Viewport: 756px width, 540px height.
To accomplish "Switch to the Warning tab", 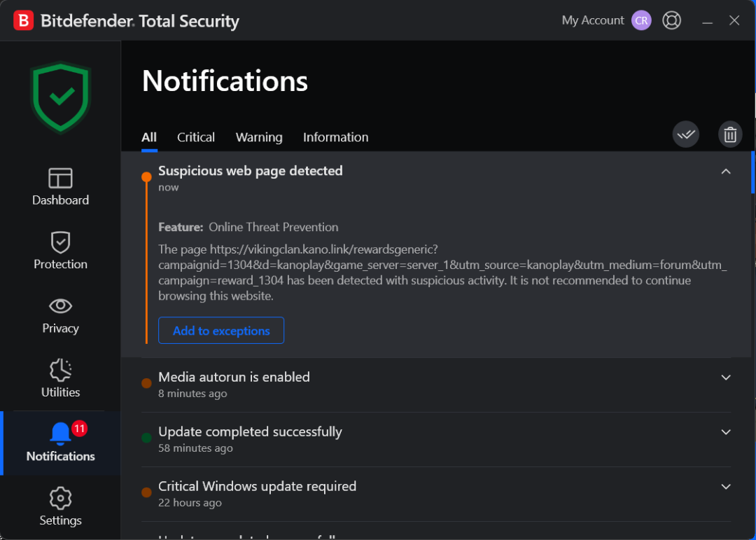I will coord(259,137).
